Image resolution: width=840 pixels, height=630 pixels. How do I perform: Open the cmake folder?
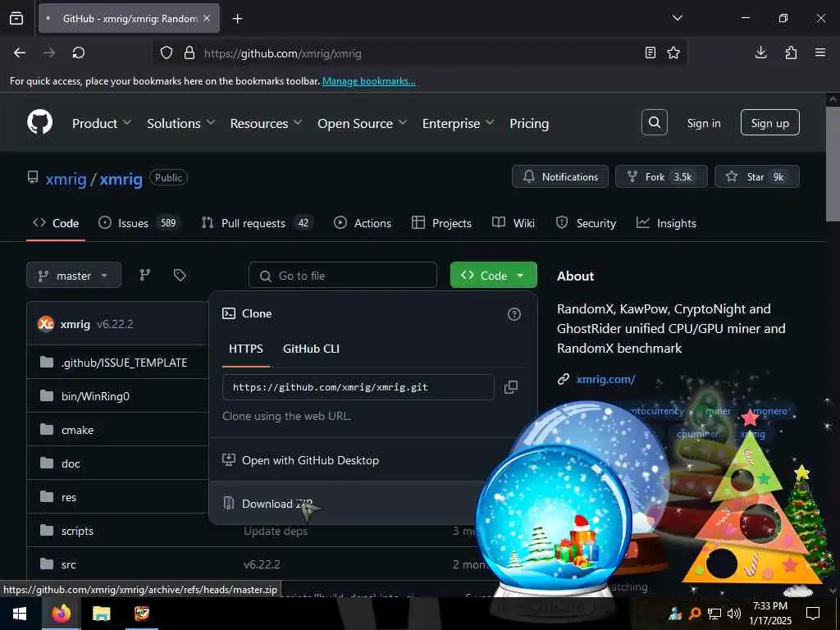tap(77, 430)
